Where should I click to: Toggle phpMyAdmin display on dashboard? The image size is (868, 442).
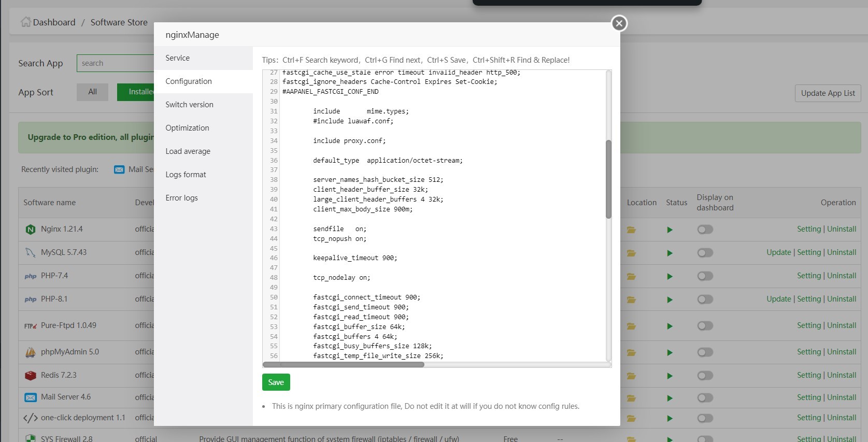click(x=705, y=352)
